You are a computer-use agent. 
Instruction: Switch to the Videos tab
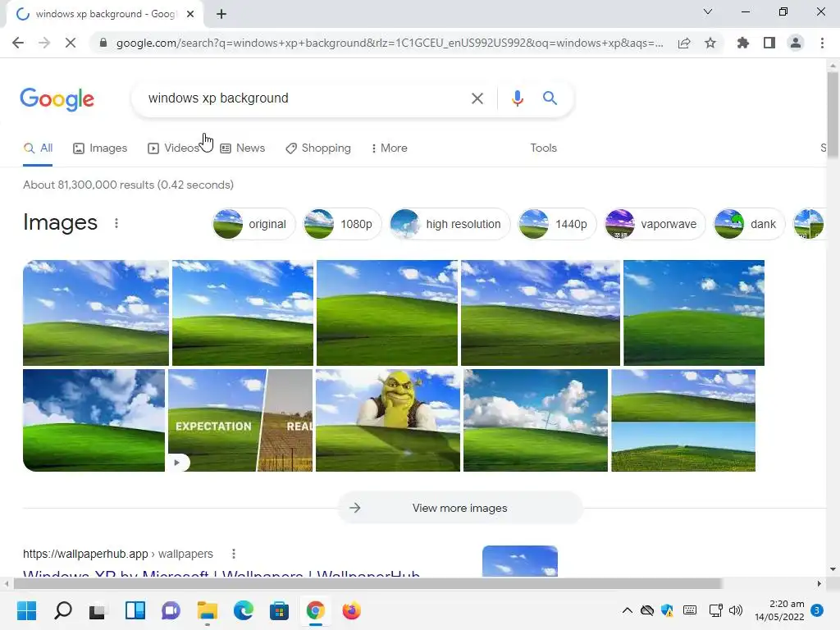pos(173,148)
